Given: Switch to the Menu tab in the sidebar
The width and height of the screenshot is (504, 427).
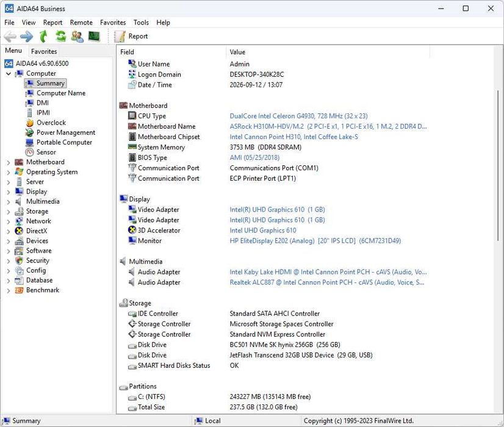Looking at the screenshot, I should tap(13, 51).
